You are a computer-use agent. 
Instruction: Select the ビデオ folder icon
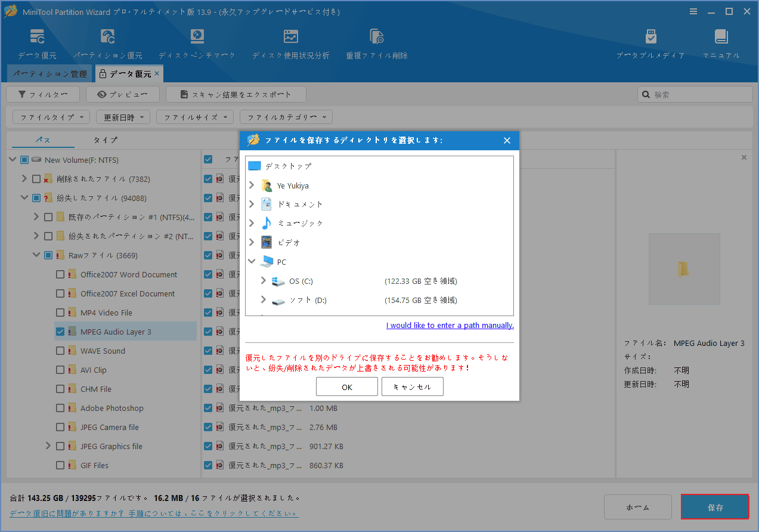(x=267, y=243)
